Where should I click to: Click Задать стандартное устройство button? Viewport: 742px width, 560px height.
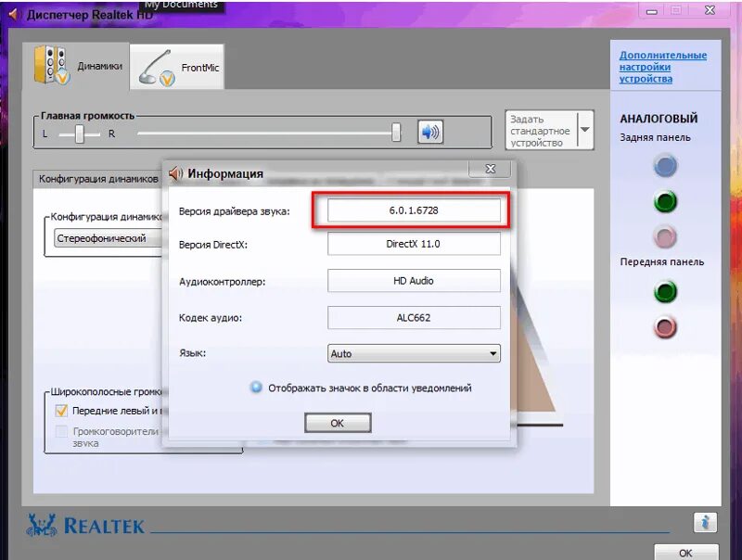[x=541, y=130]
